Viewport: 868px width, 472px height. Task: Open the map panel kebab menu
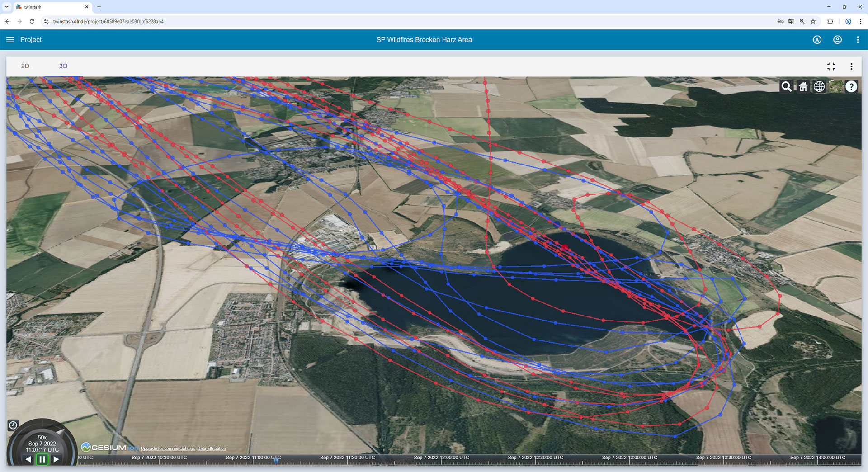point(851,66)
